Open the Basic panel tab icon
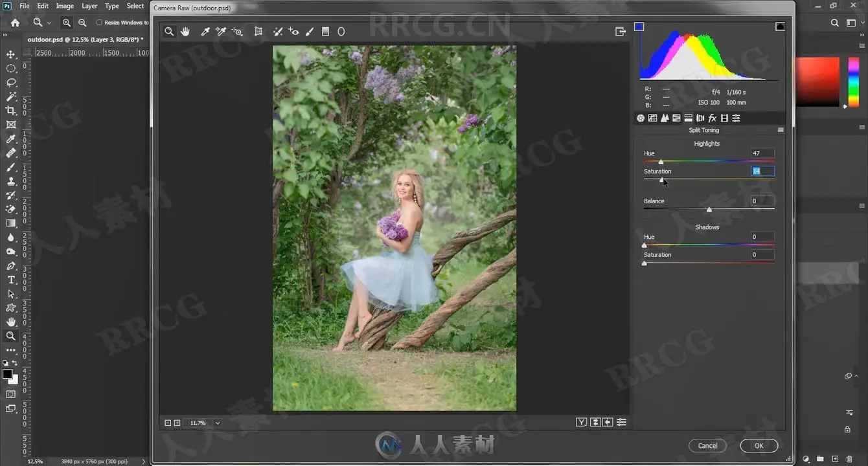 [x=641, y=118]
